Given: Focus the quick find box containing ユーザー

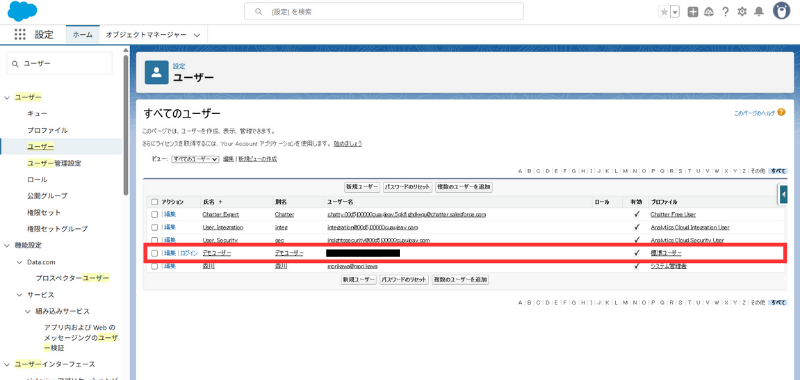Looking at the screenshot, I should pyautogui.click(x=59, y=63).
